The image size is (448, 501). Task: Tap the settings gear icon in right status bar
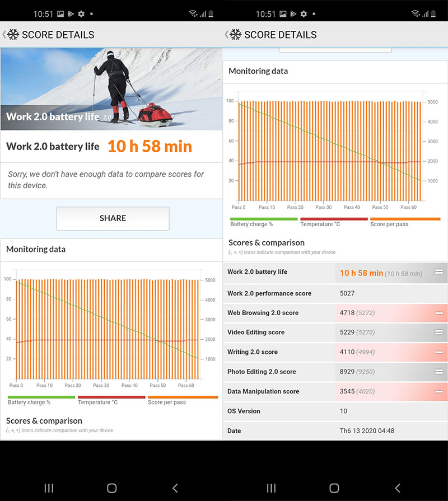[x=304, y=14]
